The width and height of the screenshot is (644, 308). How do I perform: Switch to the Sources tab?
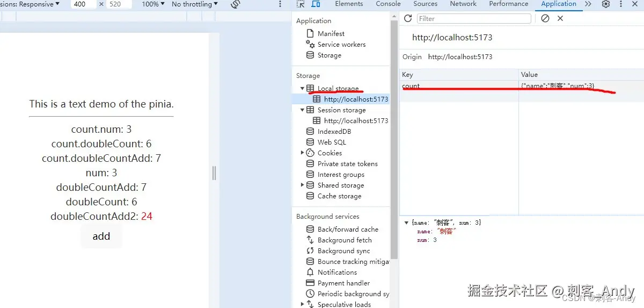click(x=426, y=4)
